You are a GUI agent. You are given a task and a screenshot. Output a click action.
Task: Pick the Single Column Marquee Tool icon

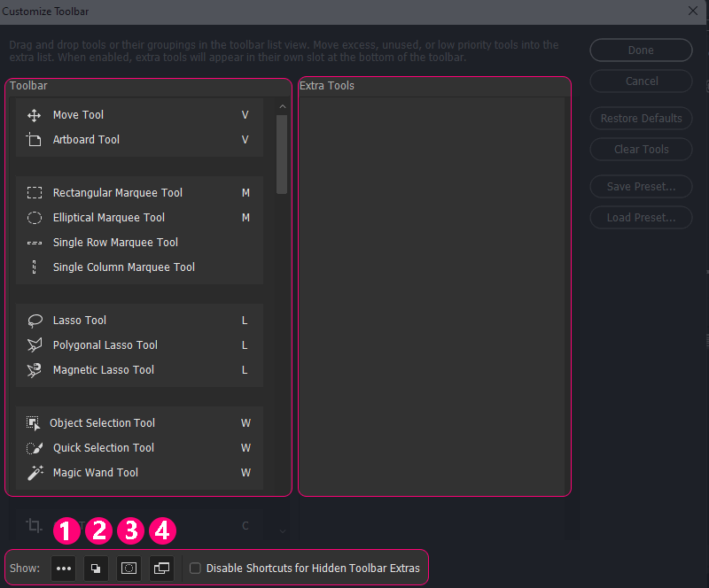coord(34,267)
